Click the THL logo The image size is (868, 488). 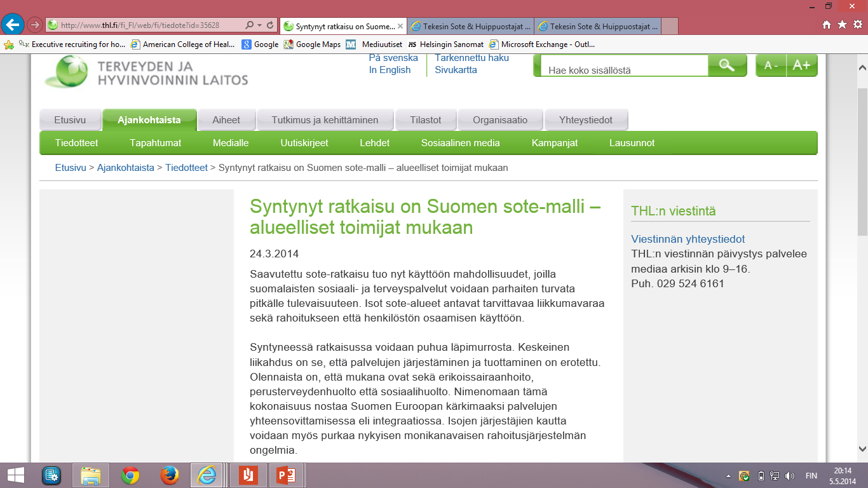click(146, 72)
